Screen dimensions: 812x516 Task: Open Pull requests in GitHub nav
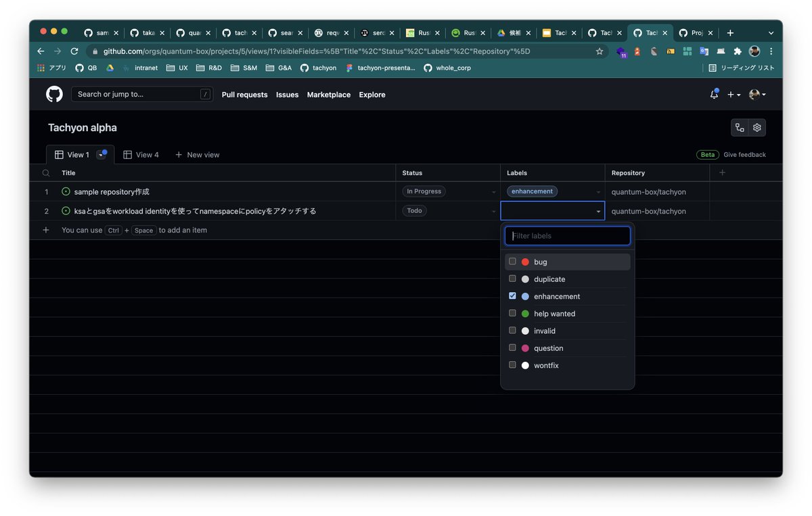coord(244,95)
